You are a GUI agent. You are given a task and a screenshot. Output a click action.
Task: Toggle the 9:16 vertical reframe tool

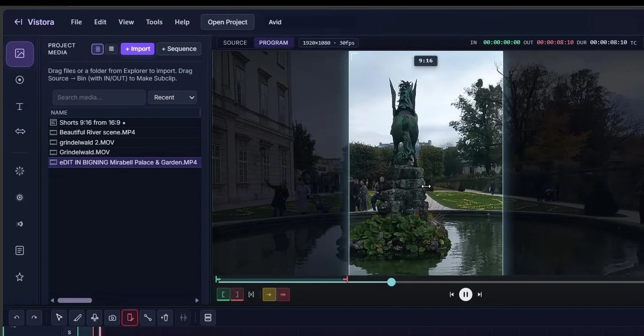click(x=130, y=317)
